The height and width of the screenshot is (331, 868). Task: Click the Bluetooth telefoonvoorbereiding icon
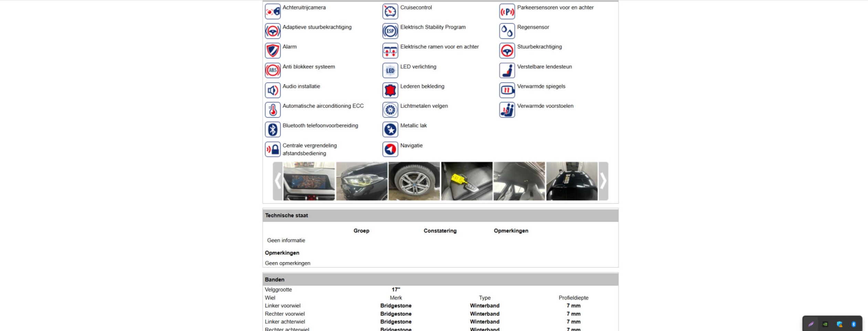click(272, 130)
